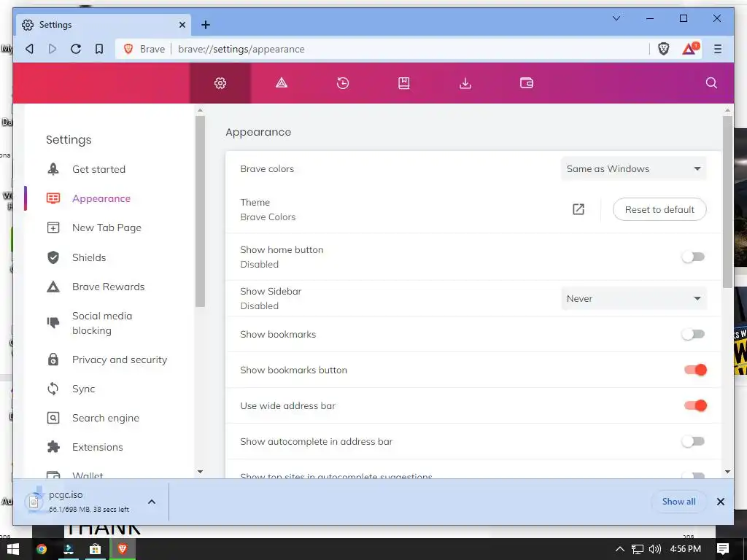The height and width of the screenshot is (560, 747).
Task: Click the address bar URL field
Action: click(x=410, y=49)
